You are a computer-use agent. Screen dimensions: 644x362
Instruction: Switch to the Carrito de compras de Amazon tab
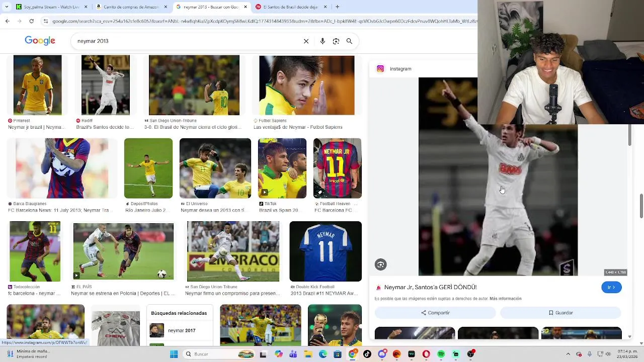coord(132,7)
